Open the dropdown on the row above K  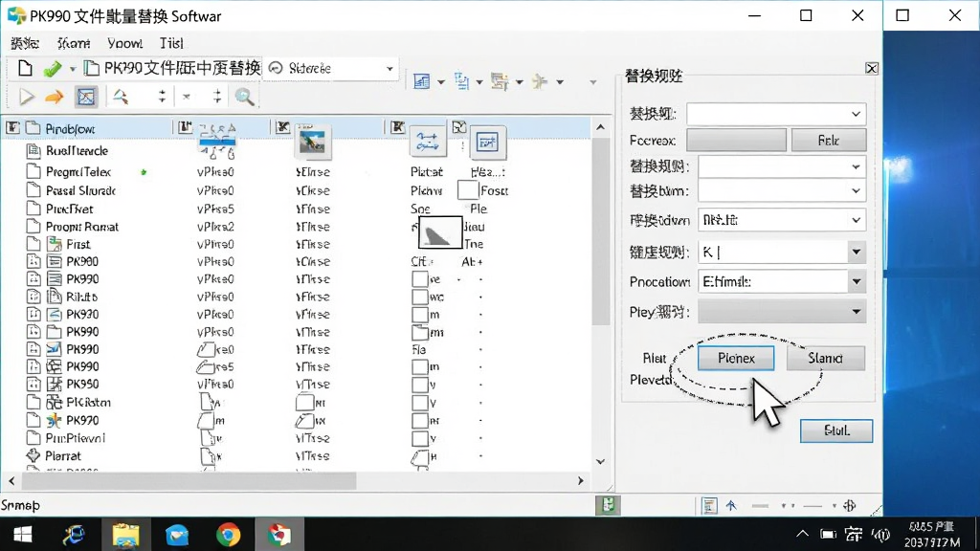[856, 220]
